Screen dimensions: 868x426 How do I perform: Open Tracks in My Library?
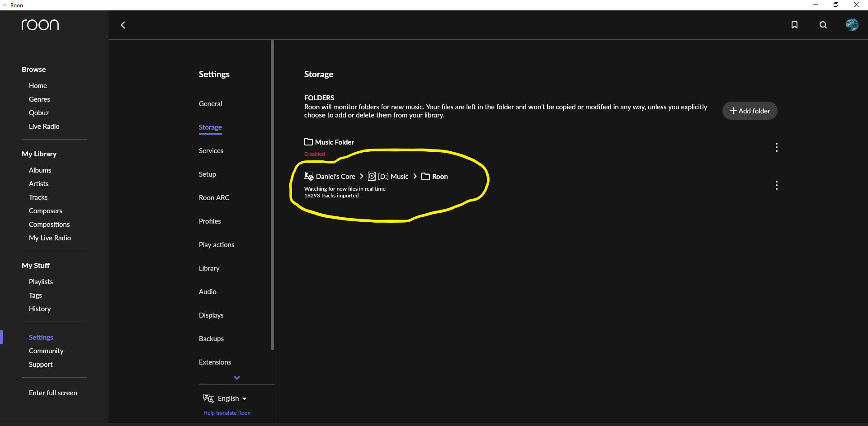[x=38, y=197]
